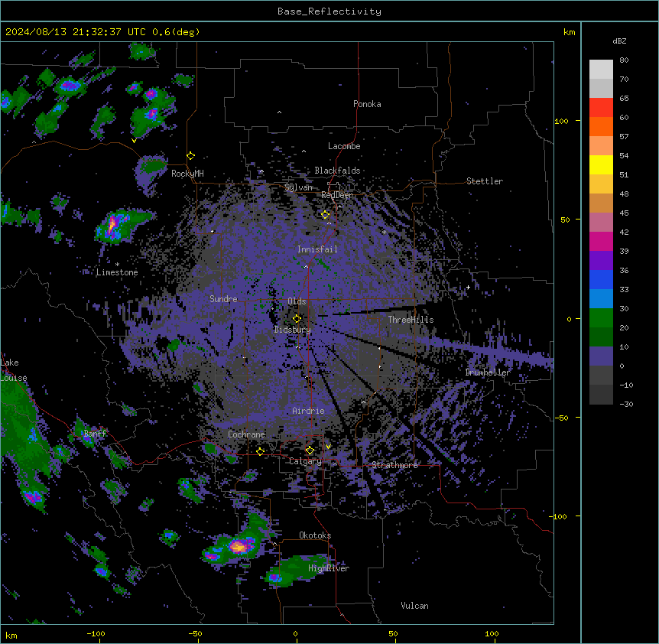Click the white asterisk east of Innisfail

coord(384,232)
